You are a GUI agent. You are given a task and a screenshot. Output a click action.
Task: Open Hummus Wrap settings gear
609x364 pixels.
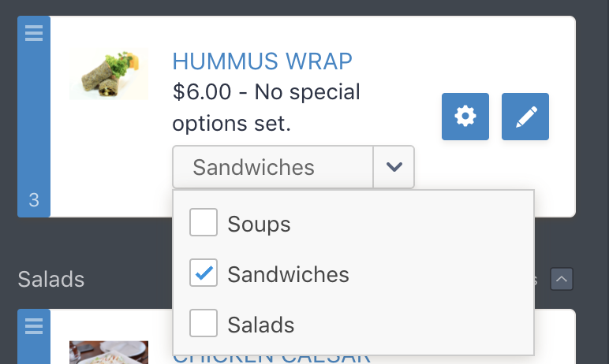click(x=465, y=117)
